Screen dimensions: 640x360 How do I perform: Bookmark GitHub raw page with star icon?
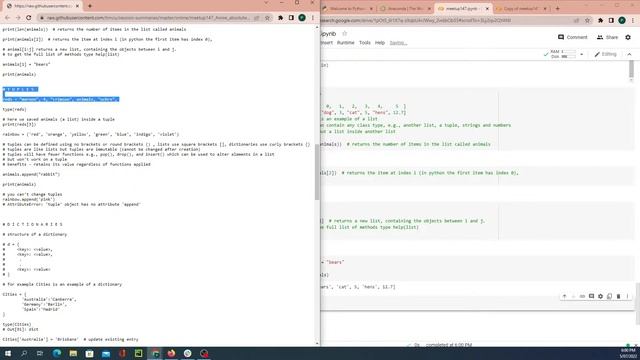tap(267, 18)
